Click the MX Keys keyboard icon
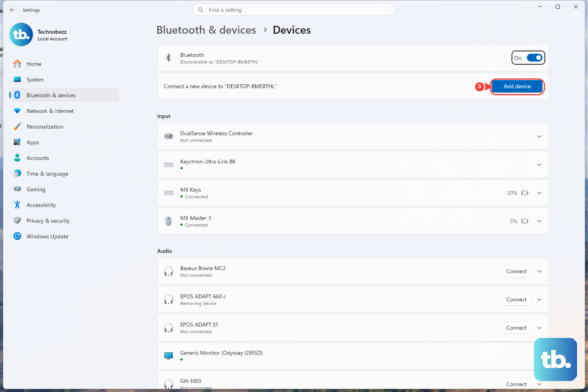 tap(169, 193)
